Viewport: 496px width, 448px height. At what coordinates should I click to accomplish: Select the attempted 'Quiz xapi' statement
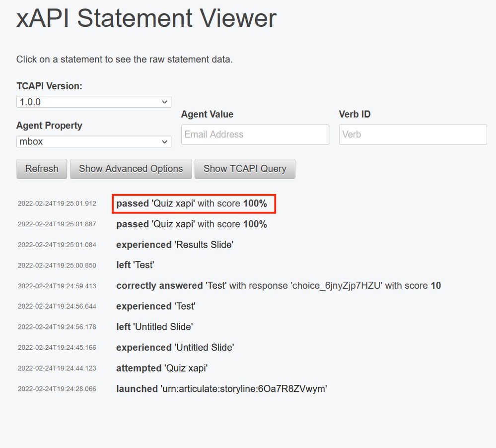point(162,368)
